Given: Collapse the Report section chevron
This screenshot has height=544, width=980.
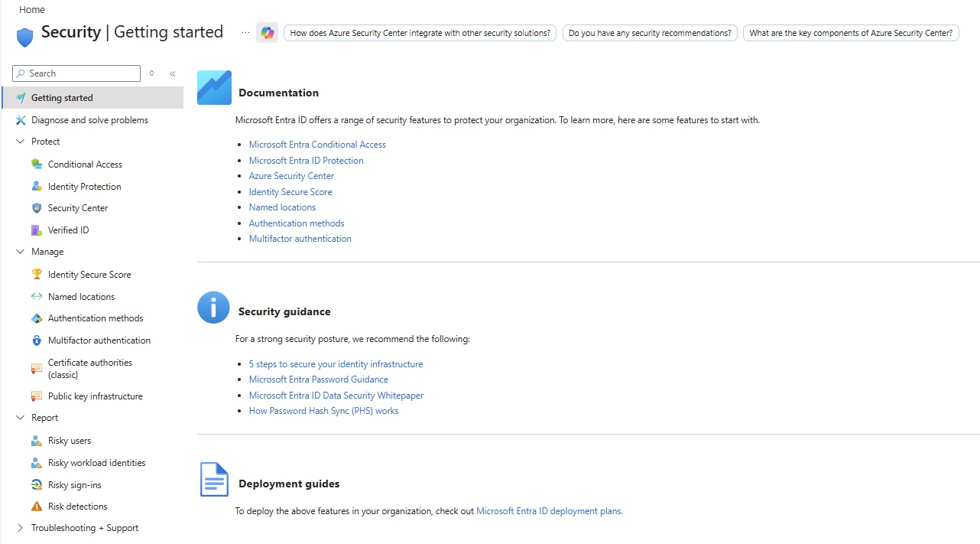Looking at the screenshot, I should pyautogui.click(x=21, y=418).
